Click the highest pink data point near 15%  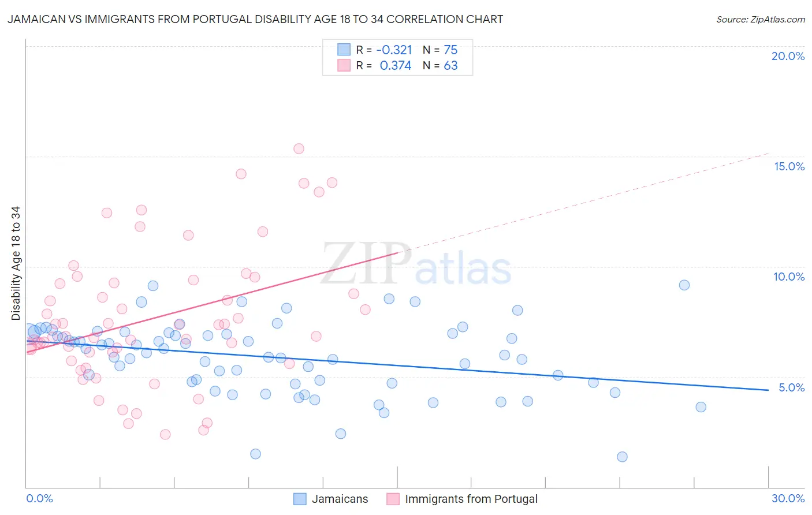[299, 148]
